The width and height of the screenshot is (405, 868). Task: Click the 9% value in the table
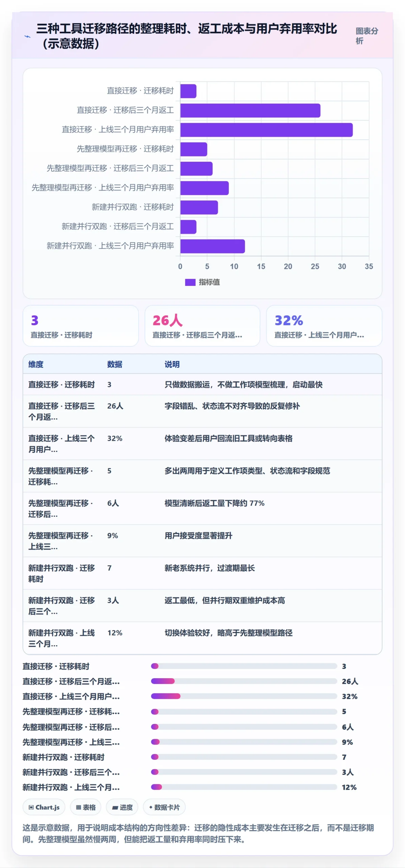(113, 536)
